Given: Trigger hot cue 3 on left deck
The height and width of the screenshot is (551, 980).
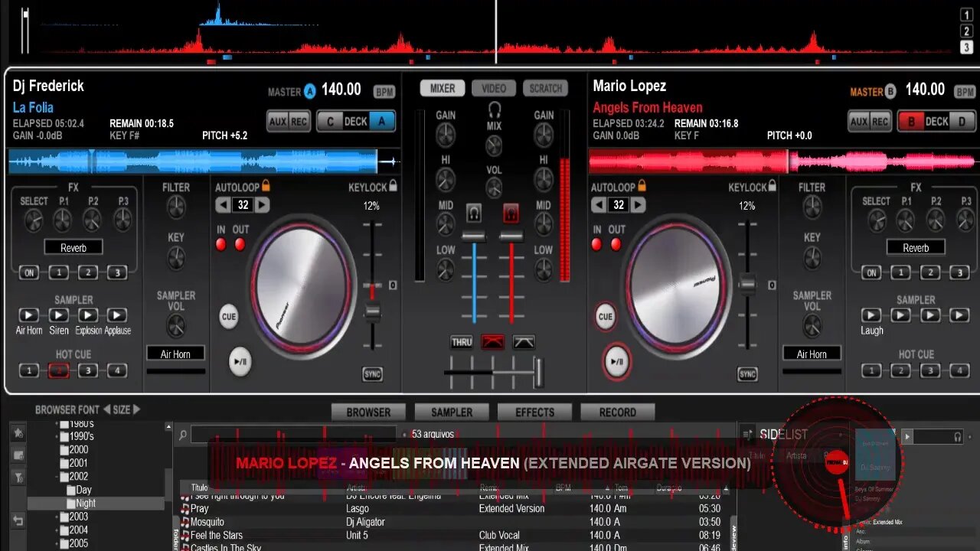Looking at the screenshot, I should [87, 371].
